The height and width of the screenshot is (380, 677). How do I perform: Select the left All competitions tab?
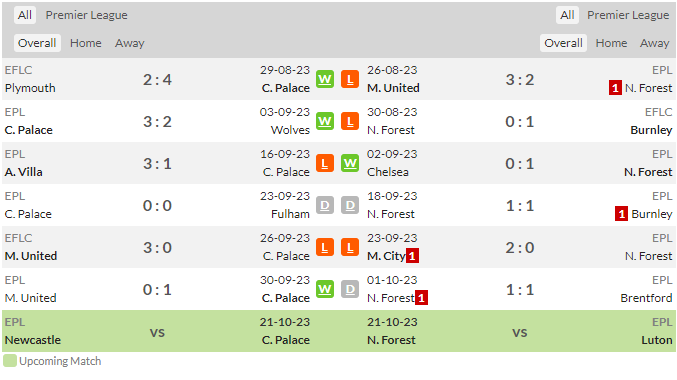pos(25,15)
